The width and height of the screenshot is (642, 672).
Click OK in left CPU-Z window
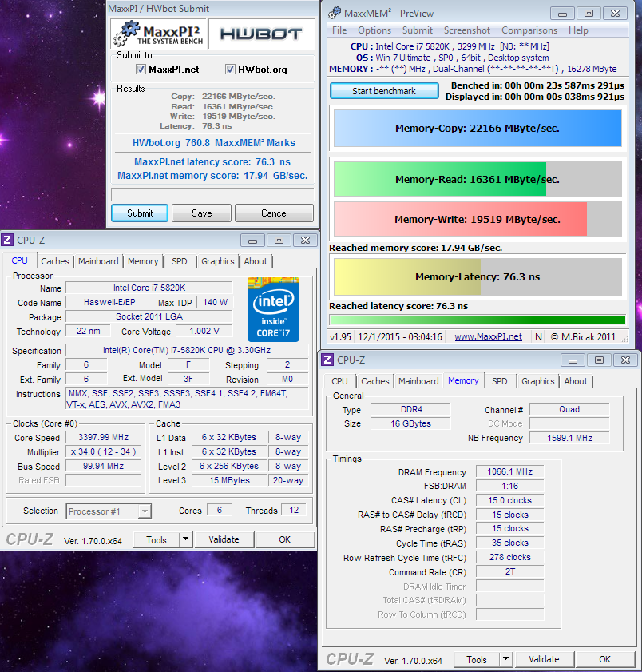pyautogui.click(x=285, y=539)
